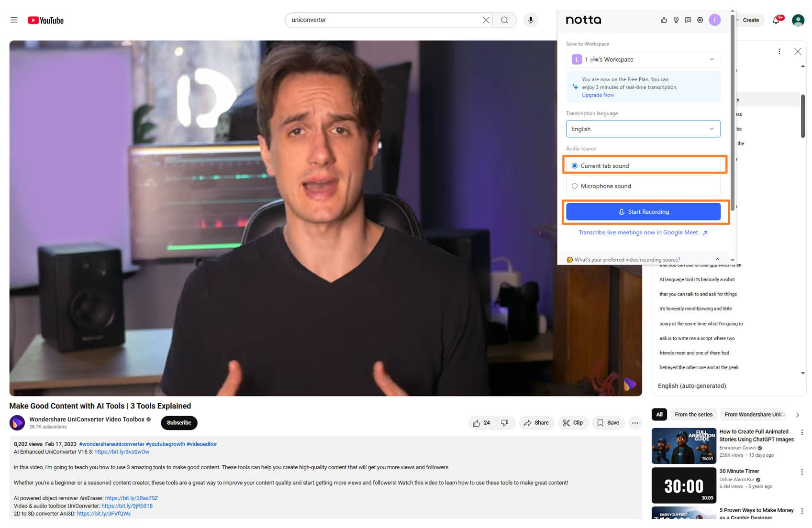
Task: Open the Ani3D bit.ly/3FVfQWx link
Action: point(104,514)
